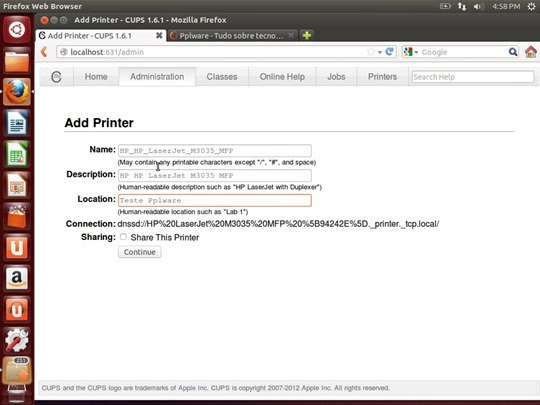540x405 pixels.
Task: Open Printers tab
Action: (x=382, y=77)
